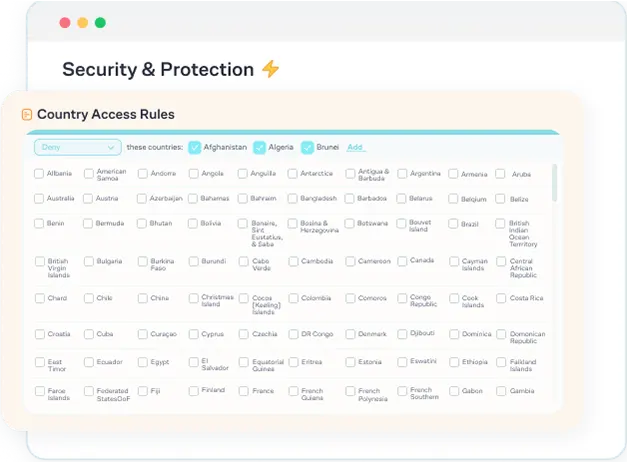
Task: Click the yellow window dot
Action: (83, 23)
